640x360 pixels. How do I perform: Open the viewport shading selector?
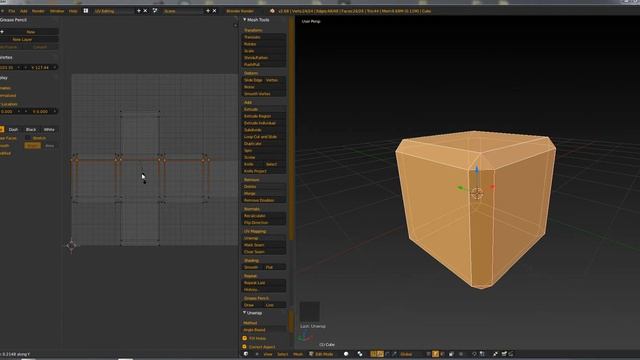click(x=346, y=354)
